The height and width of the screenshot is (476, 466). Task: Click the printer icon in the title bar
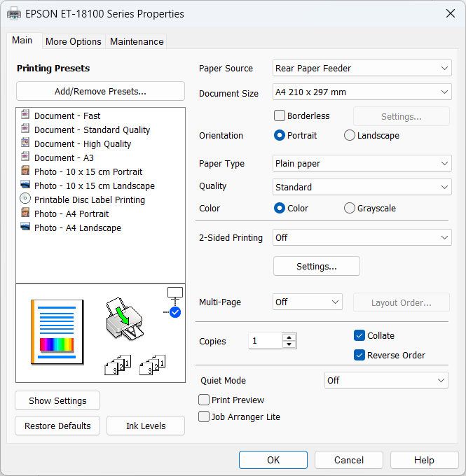(14, 14)
